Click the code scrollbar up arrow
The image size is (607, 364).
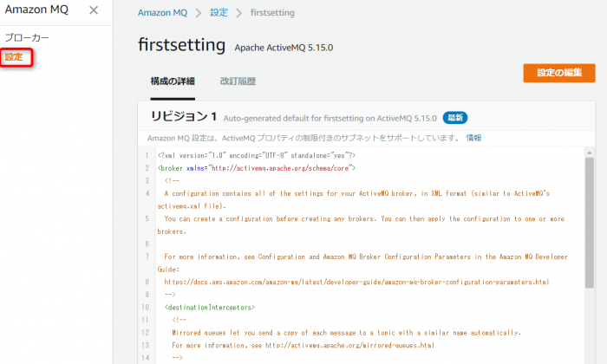[x=589, y=153]
